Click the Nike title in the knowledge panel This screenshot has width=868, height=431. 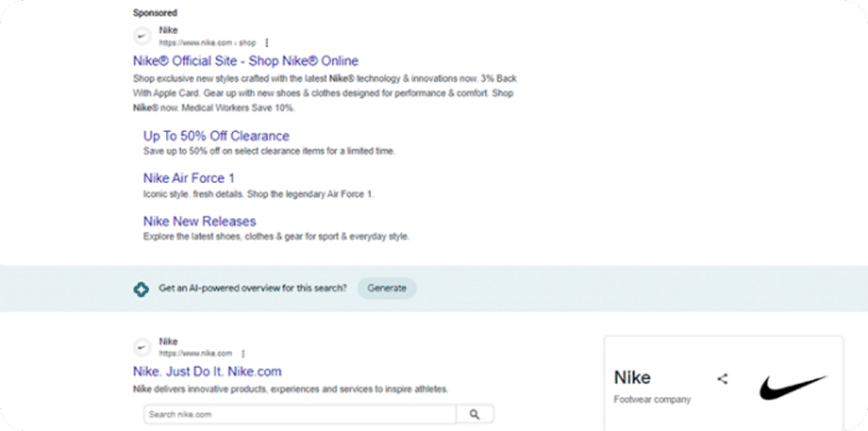[632, 378]
